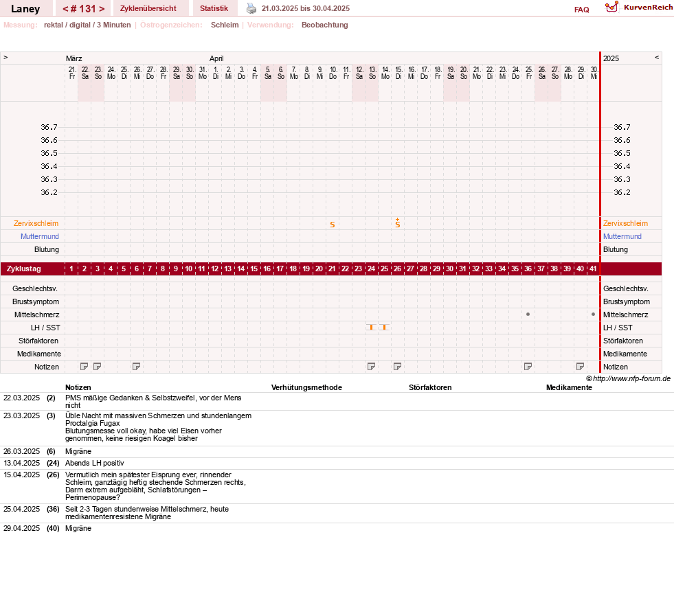This screenshot has height=616, width=674.
Task: Select the Laney user tab
Action: [25, 9]
